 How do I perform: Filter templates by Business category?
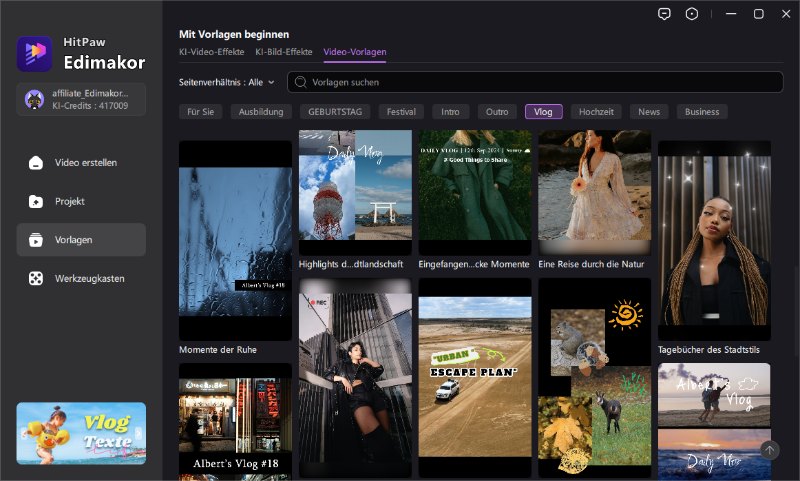pos(702,112)
